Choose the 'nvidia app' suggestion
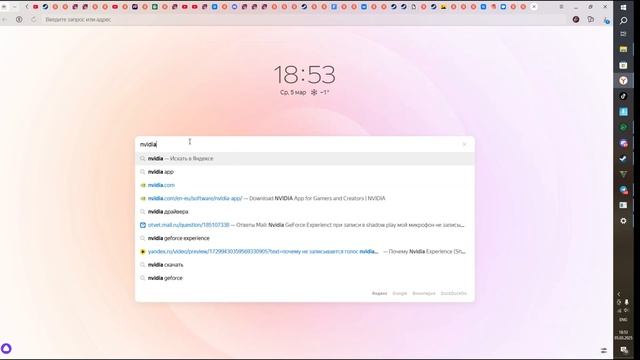640x360 pixels. pos(304,172)
